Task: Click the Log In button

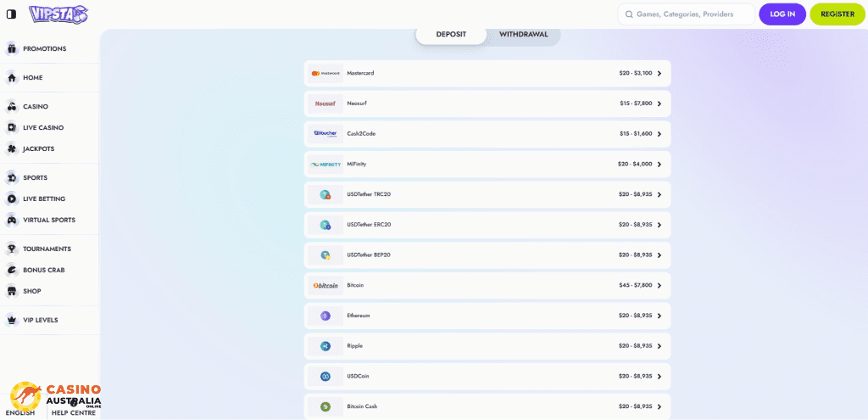Action: (x=782, y=14)
